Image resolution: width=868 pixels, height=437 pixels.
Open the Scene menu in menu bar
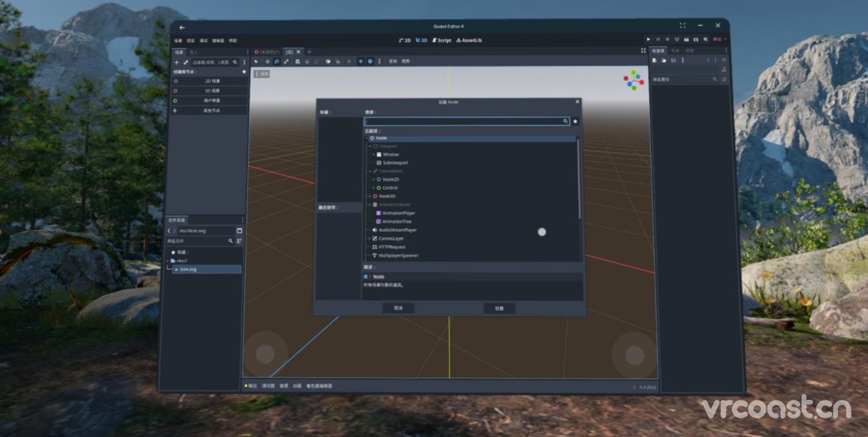click(x=178, y=41)
